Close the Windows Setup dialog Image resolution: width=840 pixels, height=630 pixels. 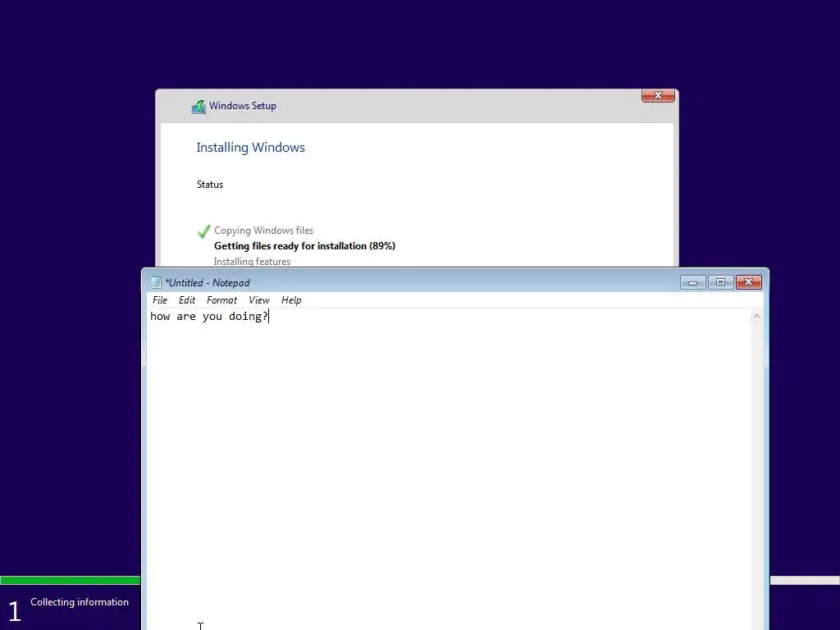[658, 95]
